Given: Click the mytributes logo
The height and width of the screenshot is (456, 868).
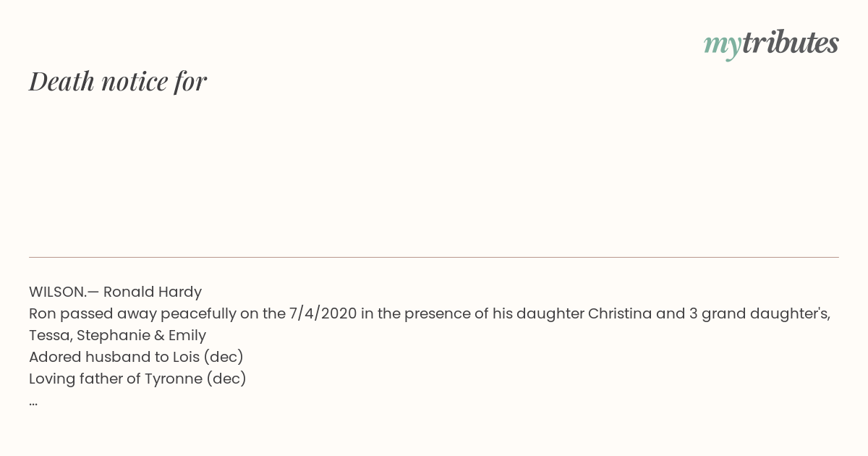Looking at the screenshot, I should (x=771, y=44).
